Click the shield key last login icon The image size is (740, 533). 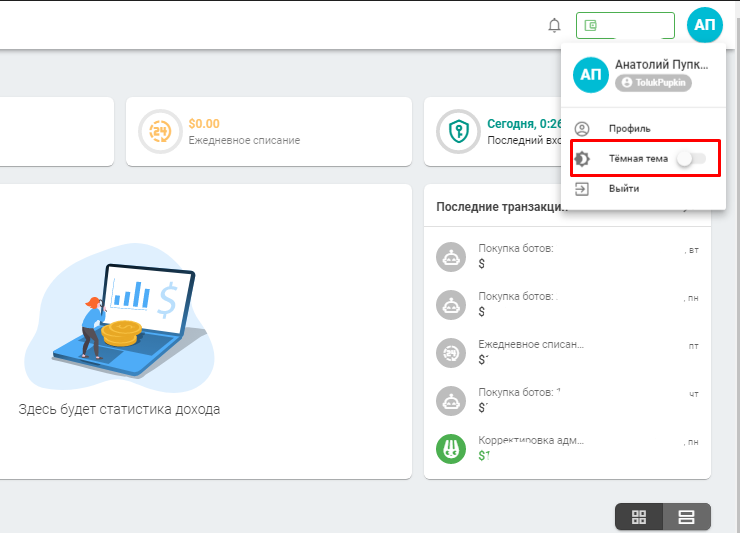pyautogui.click(x=458, y=131)
